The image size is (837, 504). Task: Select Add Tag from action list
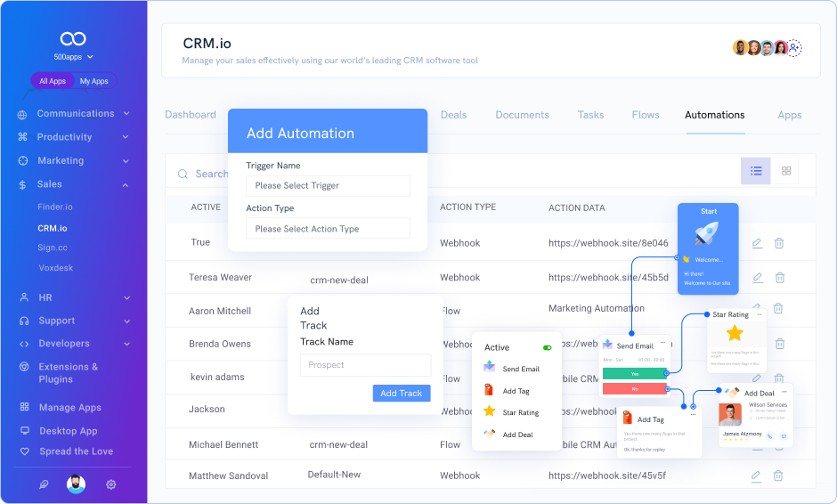tap(507, 391)
